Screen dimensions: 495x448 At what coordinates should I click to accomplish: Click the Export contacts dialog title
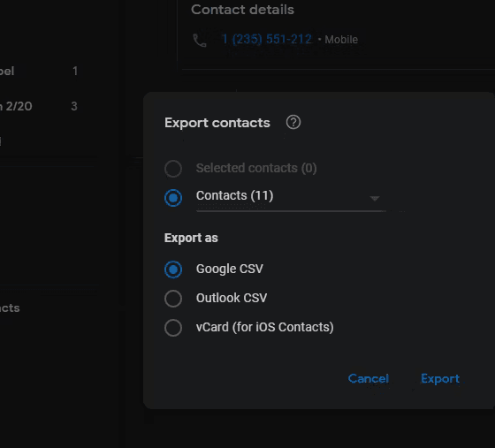click(217, 123)
